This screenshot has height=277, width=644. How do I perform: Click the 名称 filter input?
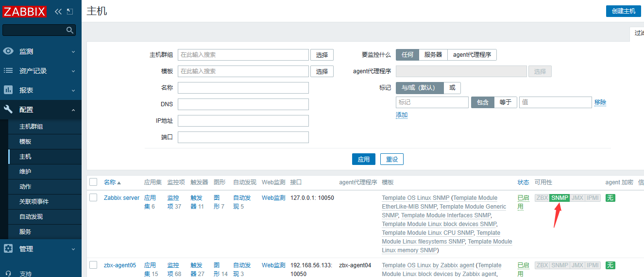[243, 88]
